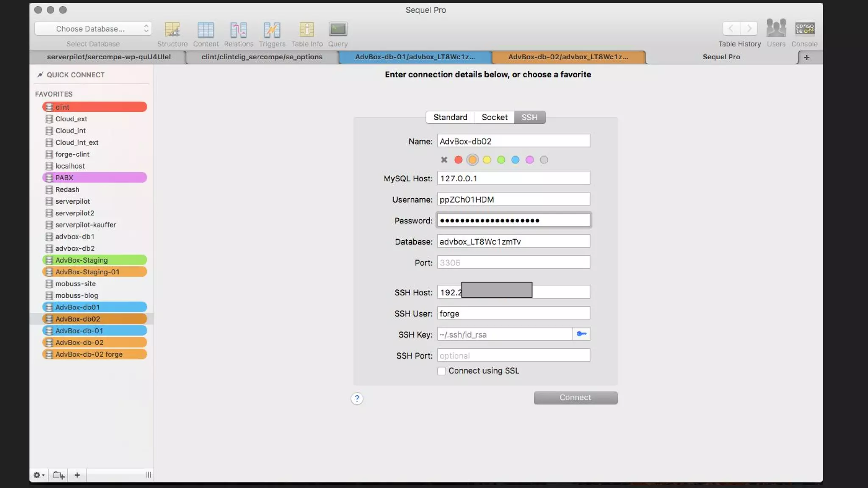
Task: Click the SSH key file browse icon
Action: pos(581,334)
